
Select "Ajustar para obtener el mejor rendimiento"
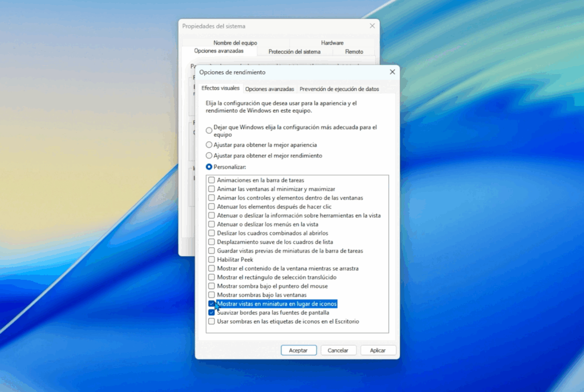coord(209,156)
